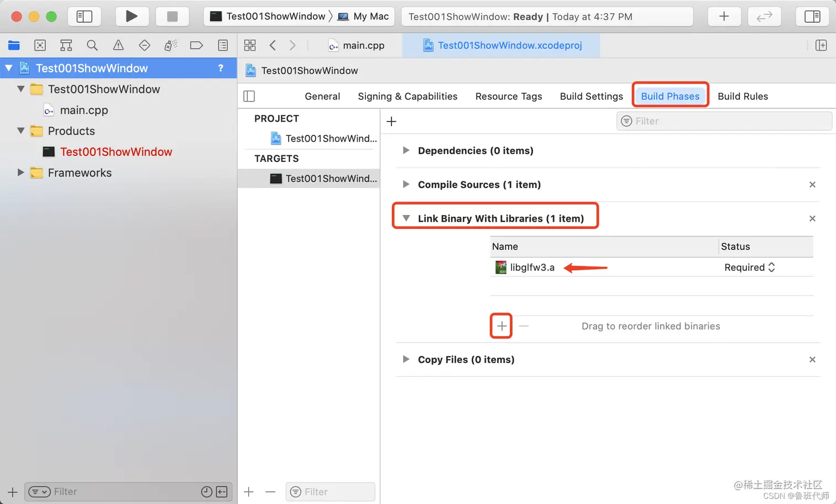
Task: Open the Resource Tags tab
Action: (x=509, y=96)
